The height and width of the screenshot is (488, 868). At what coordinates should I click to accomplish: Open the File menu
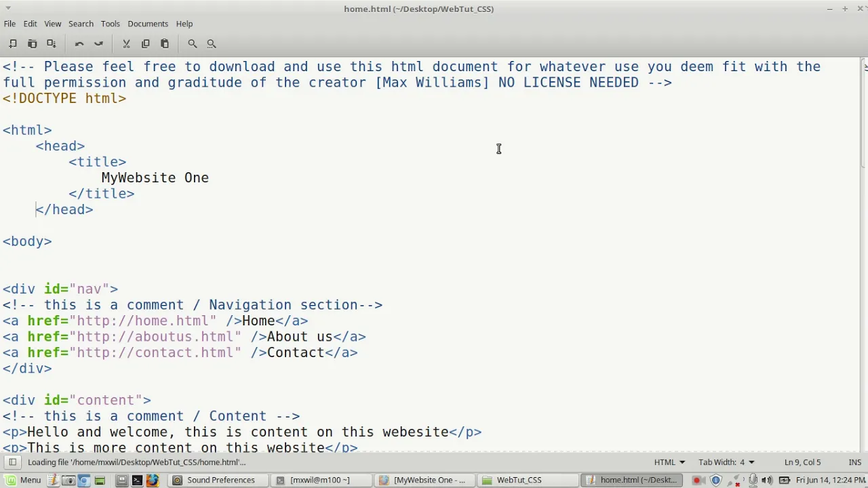(x=9, y=24)
